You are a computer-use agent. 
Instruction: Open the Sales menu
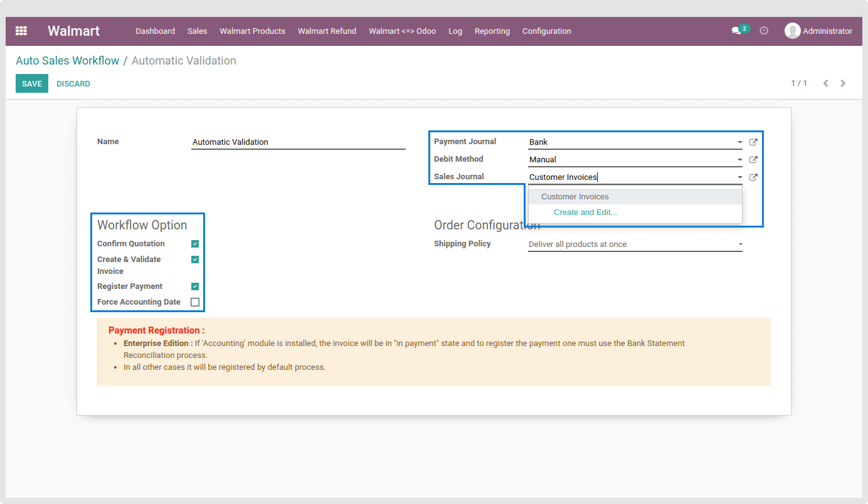pyautogui.click(x=197, y=31)
